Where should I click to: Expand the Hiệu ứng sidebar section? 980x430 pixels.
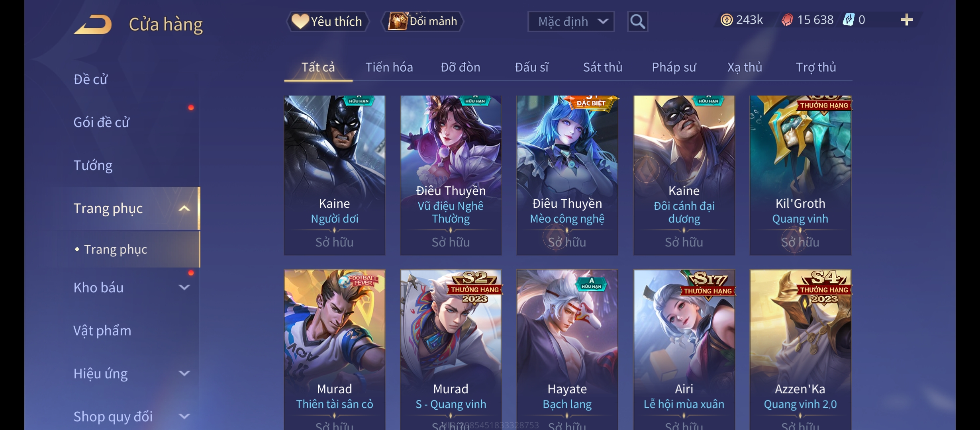pos(184,373)
